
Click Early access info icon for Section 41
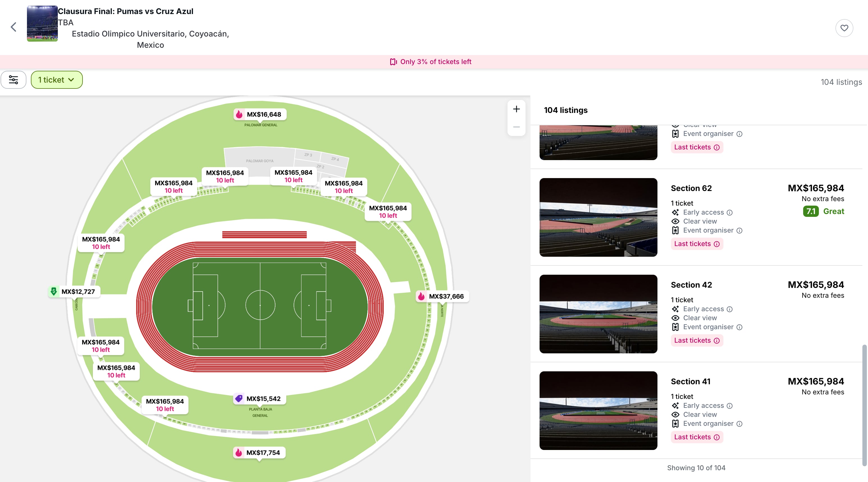coord(730,406)
